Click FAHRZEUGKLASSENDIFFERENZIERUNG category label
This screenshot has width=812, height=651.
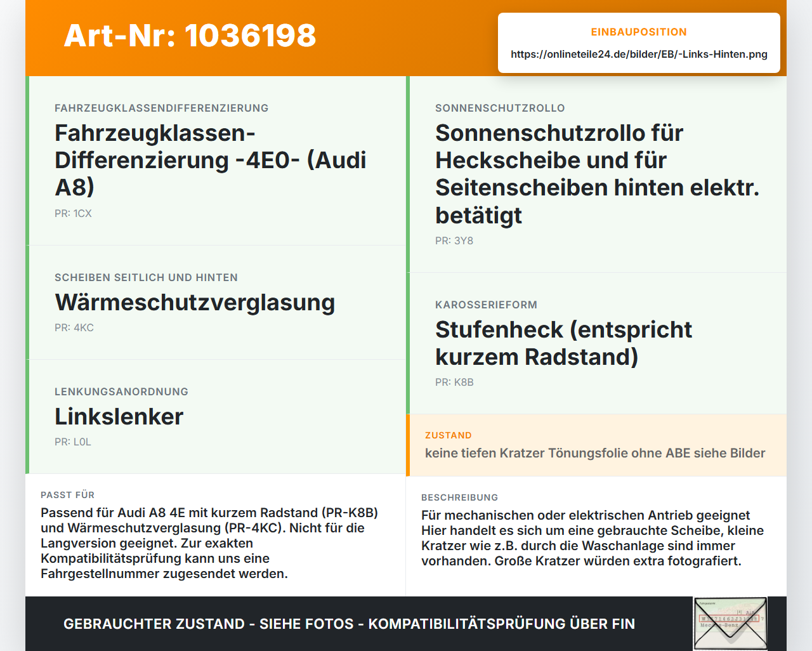pos(162,108)
